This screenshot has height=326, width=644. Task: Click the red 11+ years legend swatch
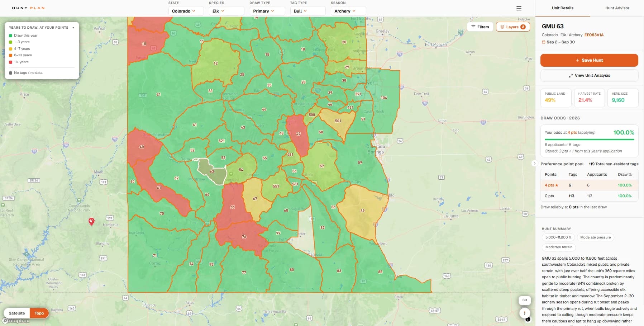click(x=11, y=62)
